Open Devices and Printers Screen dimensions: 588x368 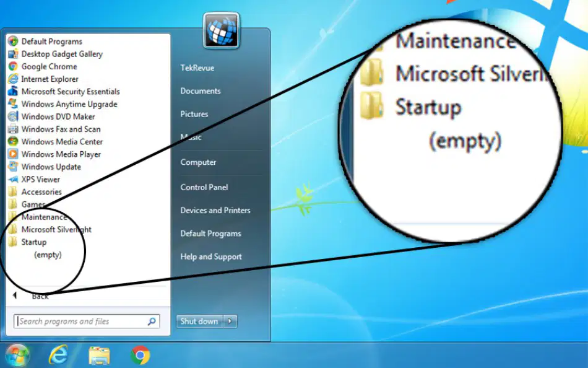click(215, 210)
